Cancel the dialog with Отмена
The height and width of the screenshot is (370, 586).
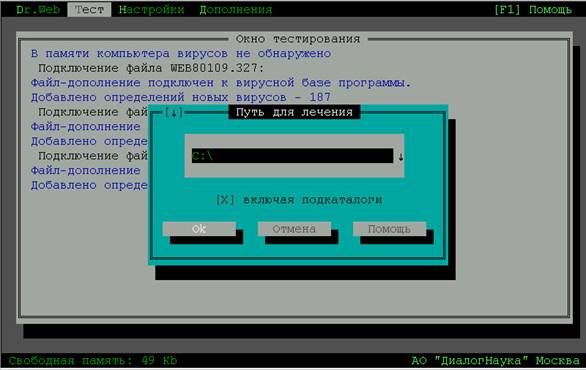pos(294,229)
